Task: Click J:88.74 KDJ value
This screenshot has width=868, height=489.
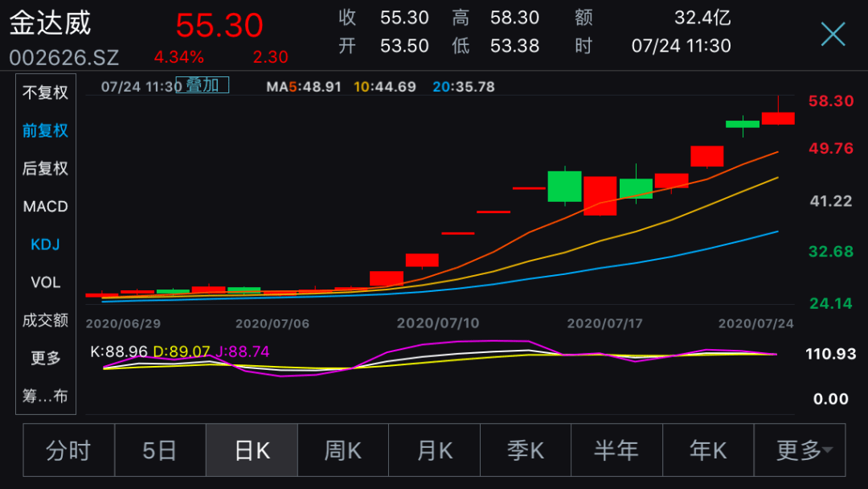Action: 243,351
